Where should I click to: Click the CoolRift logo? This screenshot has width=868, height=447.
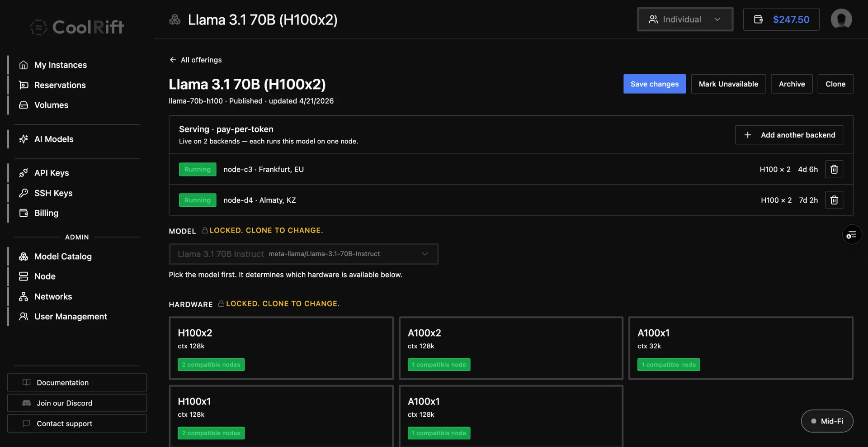tap(77, 27)
